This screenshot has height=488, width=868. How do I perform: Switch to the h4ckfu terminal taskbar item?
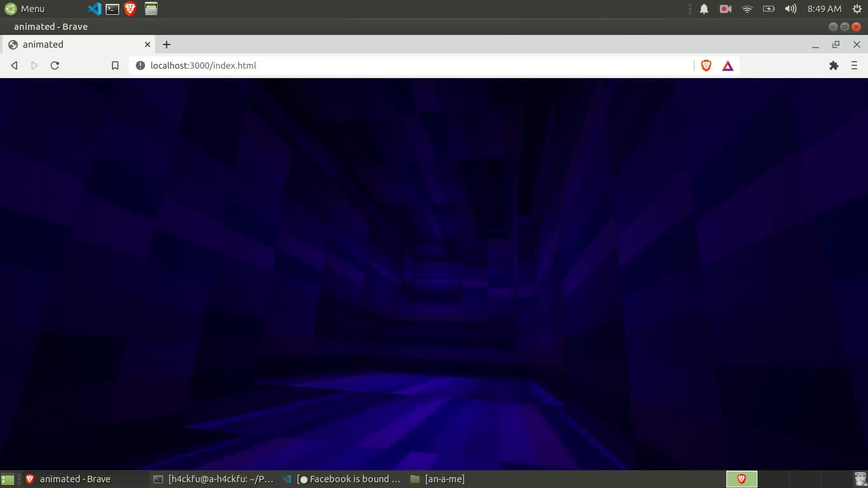point(214,479)
